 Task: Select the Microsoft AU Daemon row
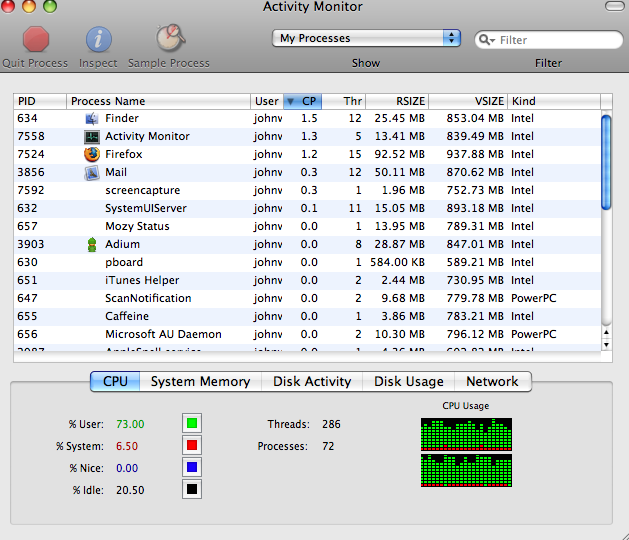pos(307,335)
